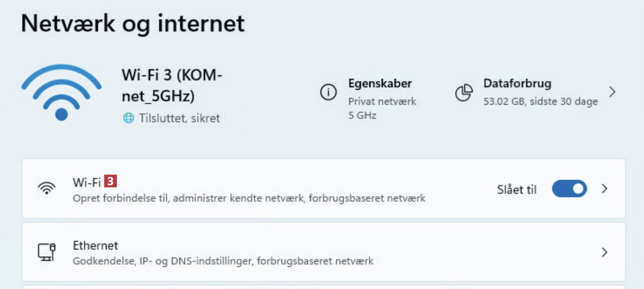Click the Slået til label
This screenshot has width=644, height=289.
(516, 190)
